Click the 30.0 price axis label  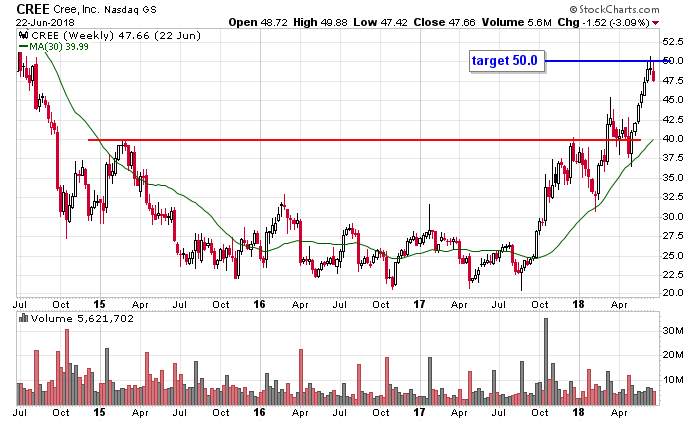pyautogui.click(x=673, y=216)
